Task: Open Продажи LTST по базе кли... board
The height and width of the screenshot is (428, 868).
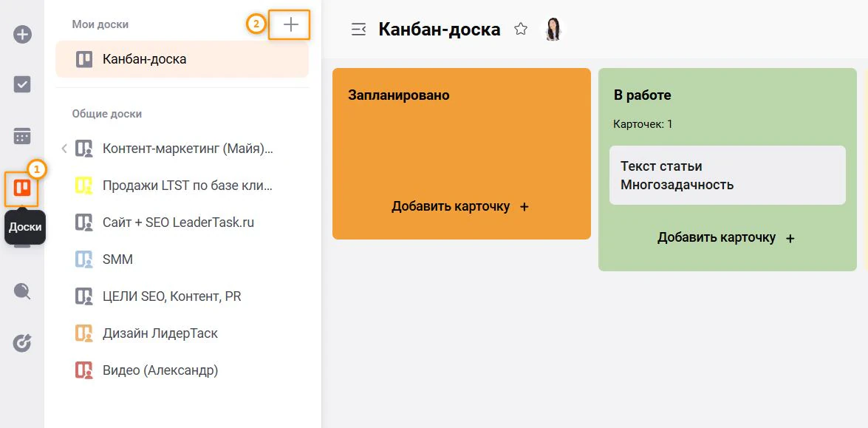Action: point(188,186)
